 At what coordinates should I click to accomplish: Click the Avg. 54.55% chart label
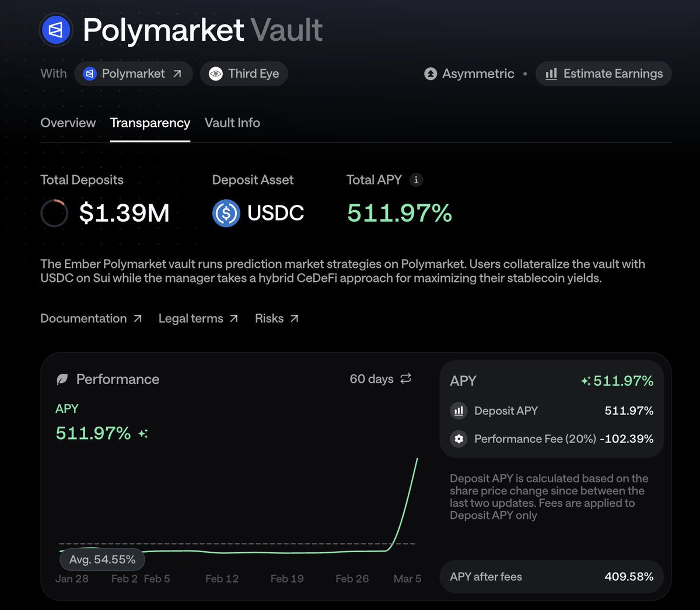[x=102, y=559]
